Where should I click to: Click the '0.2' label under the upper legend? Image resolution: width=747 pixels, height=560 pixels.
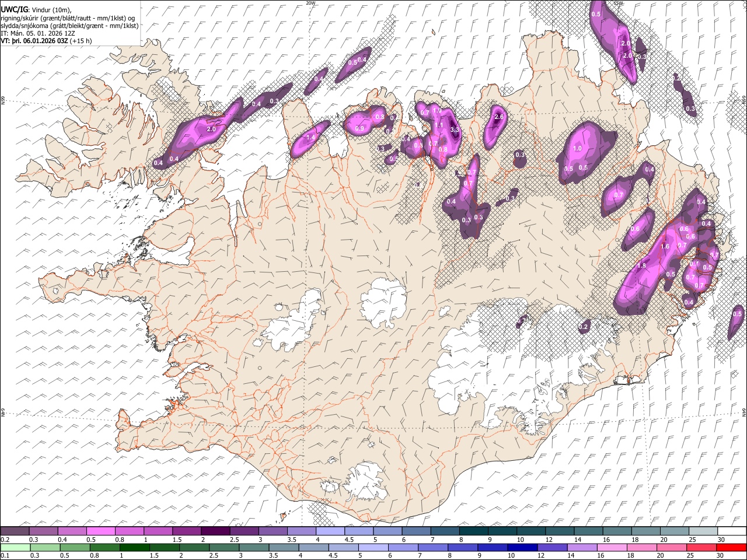[5, 540]
